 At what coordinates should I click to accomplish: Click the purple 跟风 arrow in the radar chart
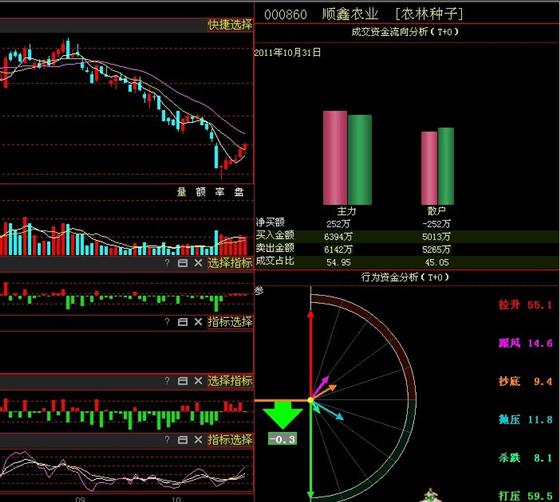(320, 386)
